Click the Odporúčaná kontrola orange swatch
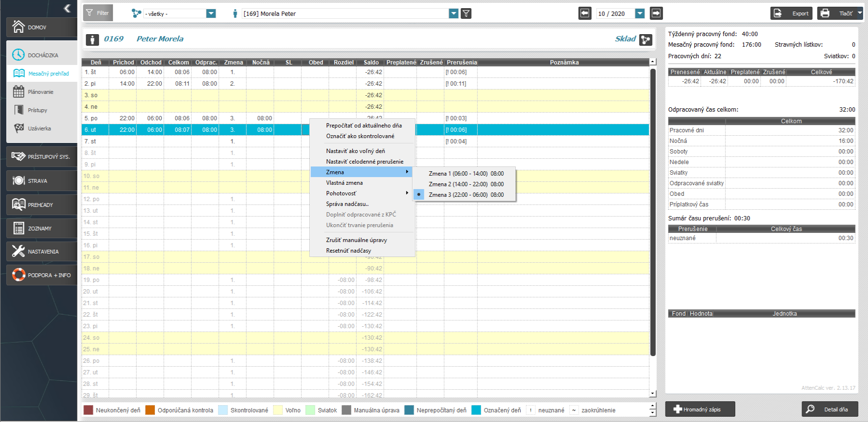 click(150, 410)
